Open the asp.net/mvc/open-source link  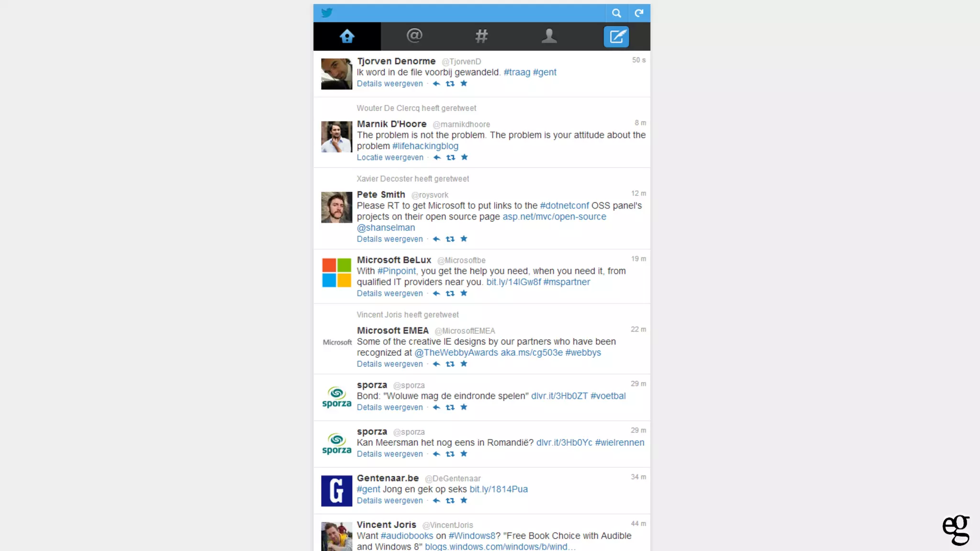(x=554, y=217)
